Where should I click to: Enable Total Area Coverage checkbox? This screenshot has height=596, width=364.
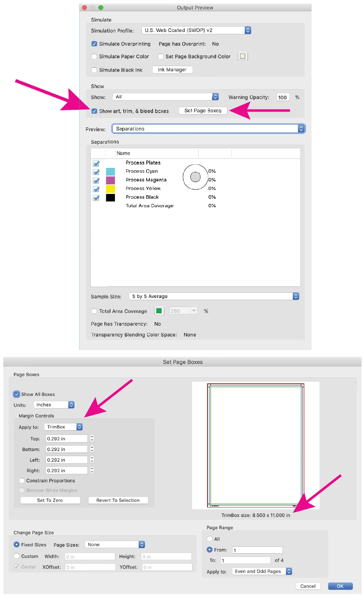coord(94,311)
